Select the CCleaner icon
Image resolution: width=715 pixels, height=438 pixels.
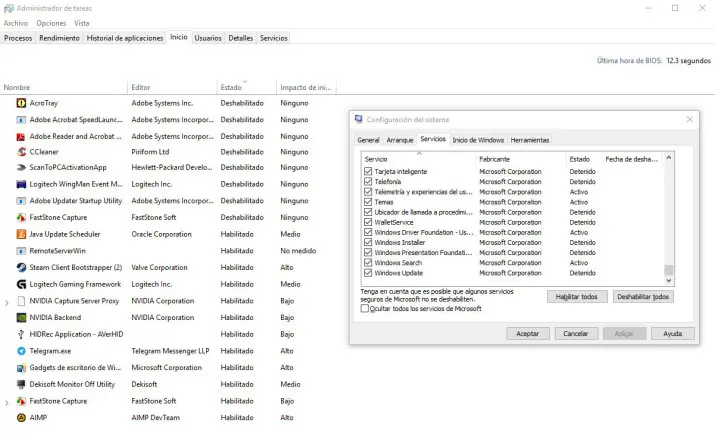(21, 152)
